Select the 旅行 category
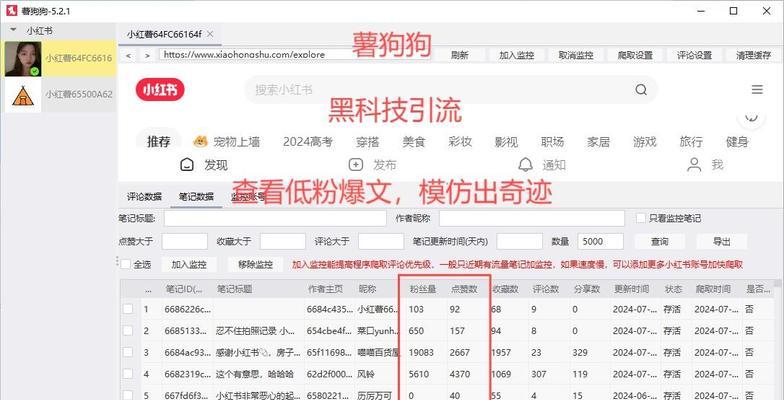Screen dimensions: 784x400 point(691,142)
